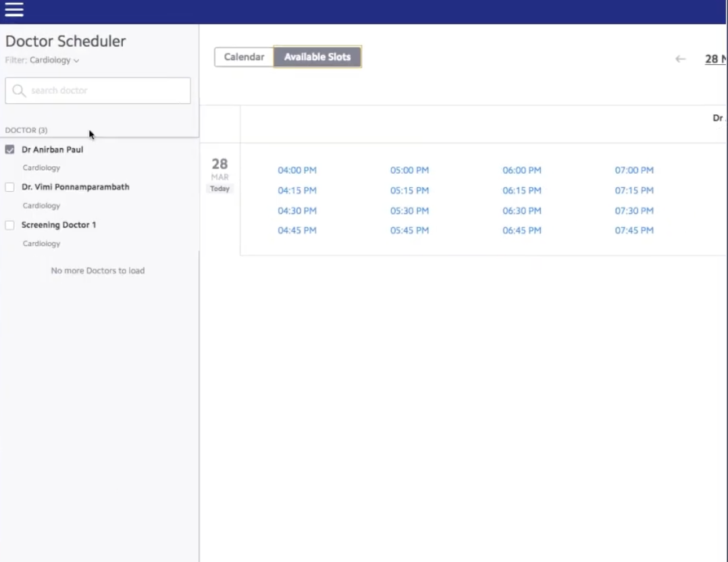Switch to the Available Slots tab
Image resolution: width=728 pixels, height=562 pixels.
[317, 57]
